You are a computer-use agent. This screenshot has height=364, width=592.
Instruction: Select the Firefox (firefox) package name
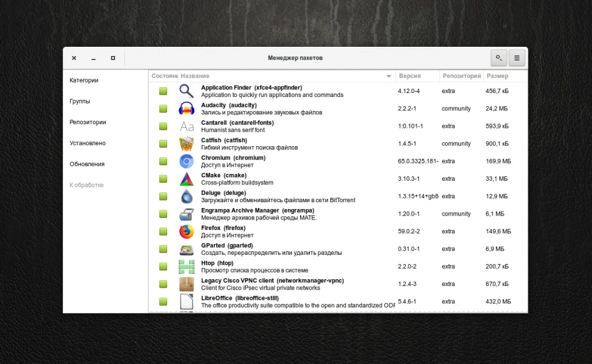click(x=223, y=228)
